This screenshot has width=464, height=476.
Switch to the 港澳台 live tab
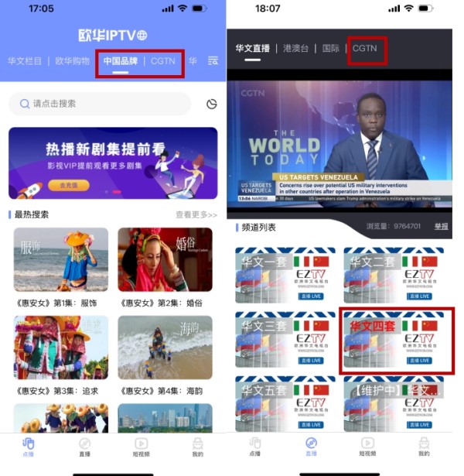295,48
